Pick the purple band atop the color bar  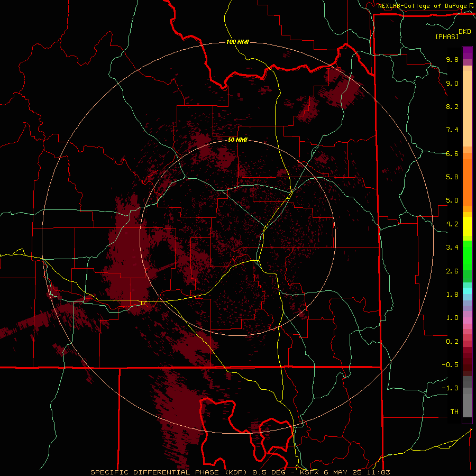tap(467, 53)
